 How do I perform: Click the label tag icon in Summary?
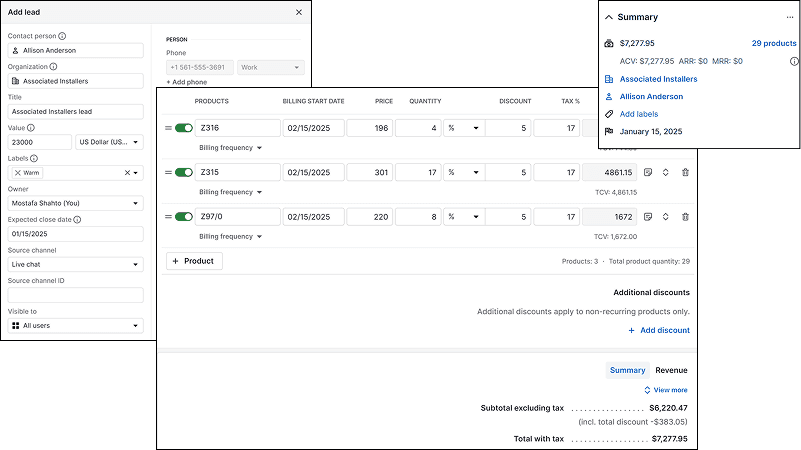609,114
